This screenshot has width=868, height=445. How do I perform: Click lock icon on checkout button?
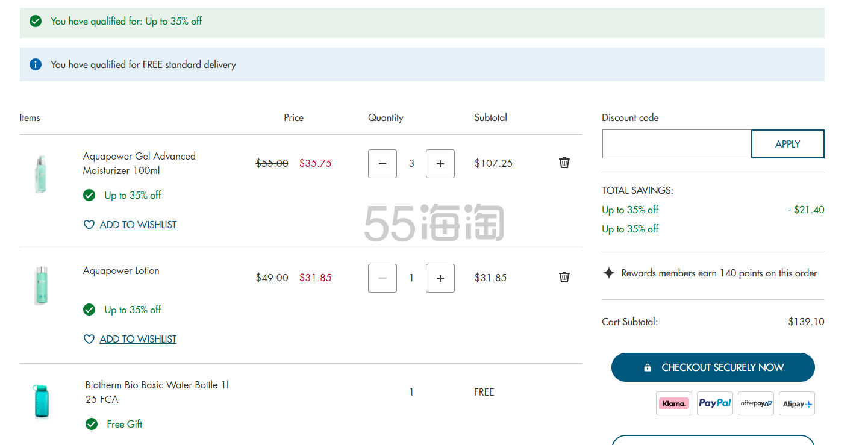click(x=648, y=367)
